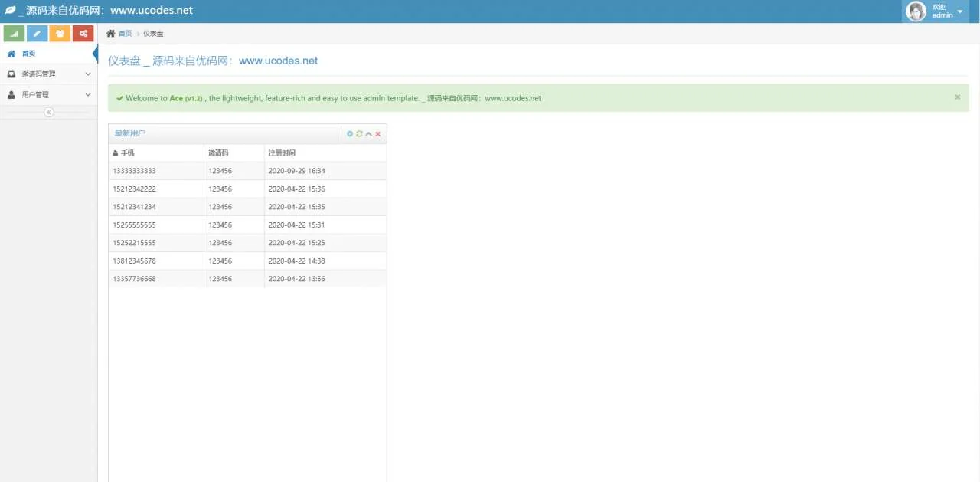Click the red cogs shortcut button

pos(83,34)
